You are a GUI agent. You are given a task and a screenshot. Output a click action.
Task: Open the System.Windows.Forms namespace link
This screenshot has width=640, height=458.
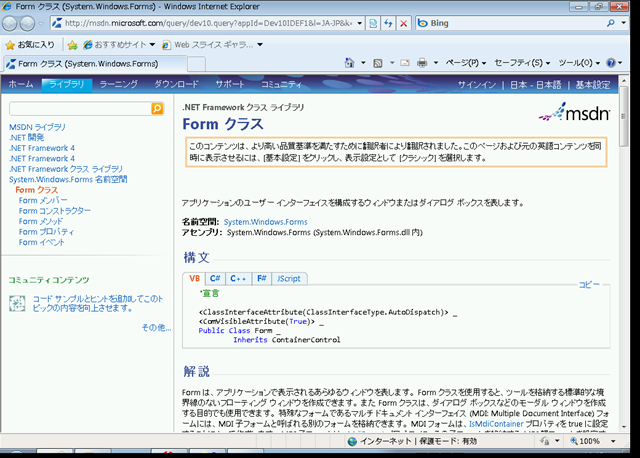tap(265, 221)
